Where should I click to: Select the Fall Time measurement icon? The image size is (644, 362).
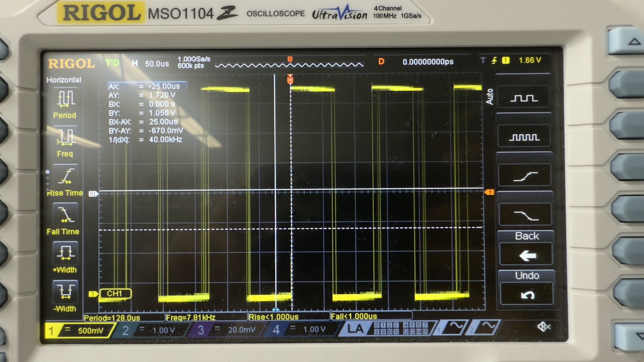click(65, 214)
